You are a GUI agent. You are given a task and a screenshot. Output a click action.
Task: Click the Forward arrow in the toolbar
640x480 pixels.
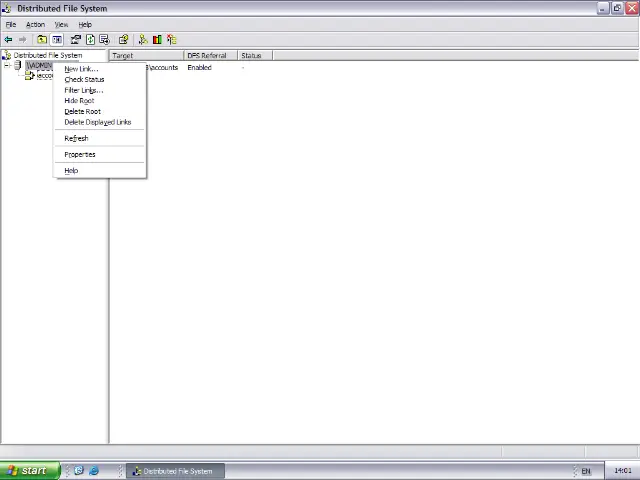coord(22,40)
